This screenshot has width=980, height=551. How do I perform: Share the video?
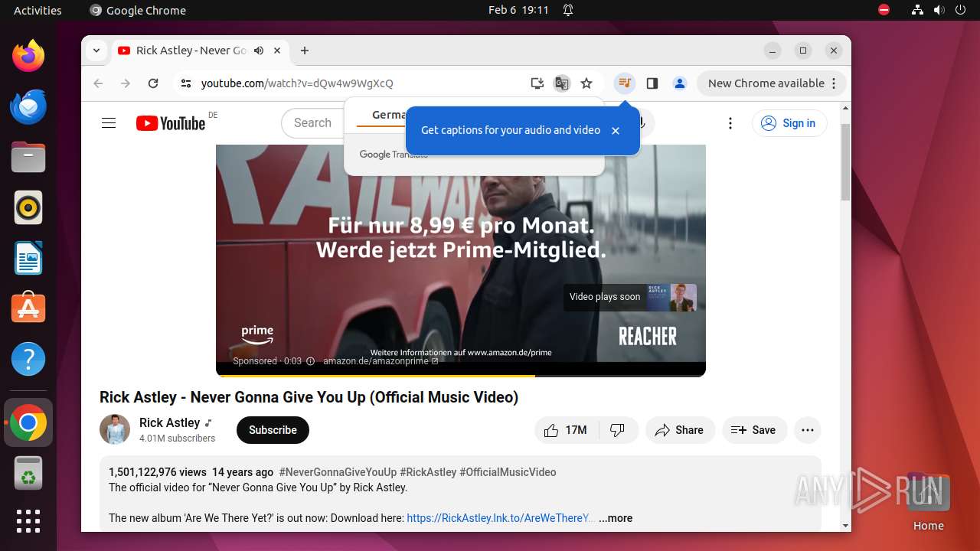point(680,430)
